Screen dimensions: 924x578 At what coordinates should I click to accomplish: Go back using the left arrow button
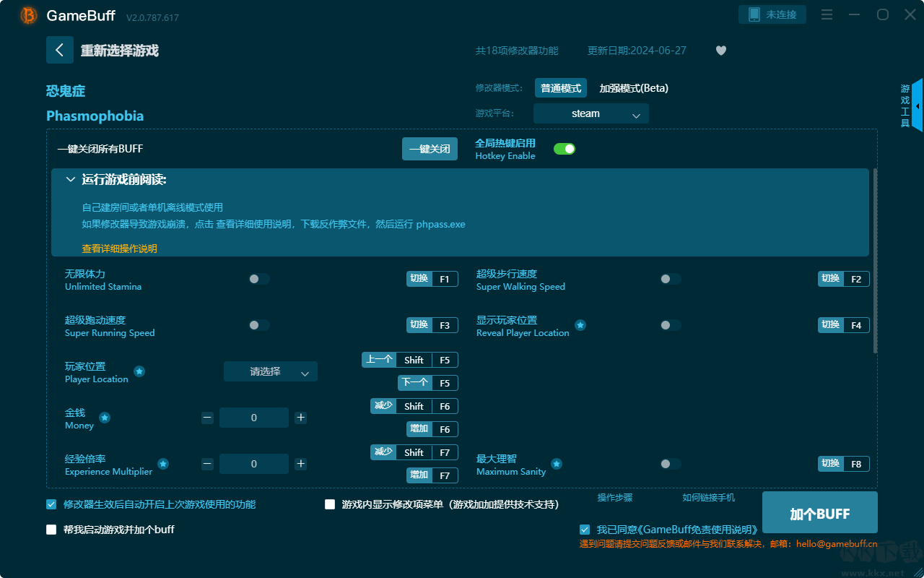coord(60,49)
